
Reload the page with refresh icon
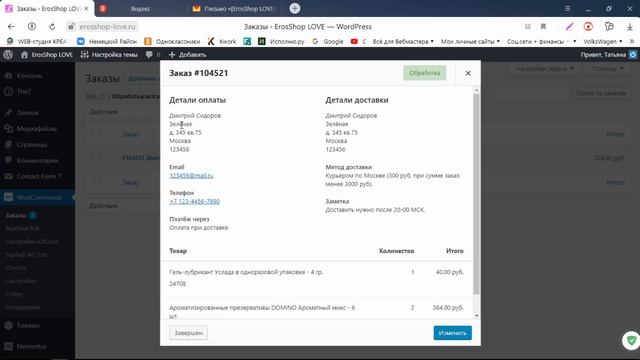(52, 27)
